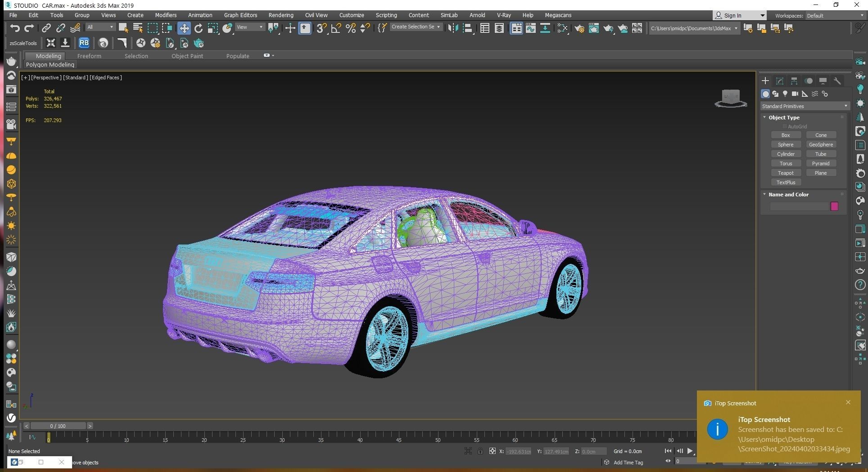This screenshot has width=868, height=472.
Task: Toggle the Spinner Snap icon
Action: (x=365, y=28)
